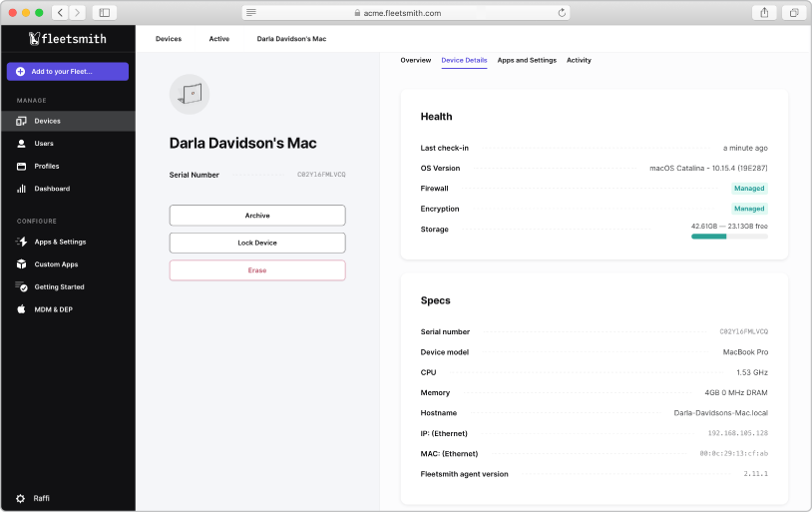Click the Custom Apps box icon
Image resolution: width=812 pixels, height=512 pixels.
point(21,264)
